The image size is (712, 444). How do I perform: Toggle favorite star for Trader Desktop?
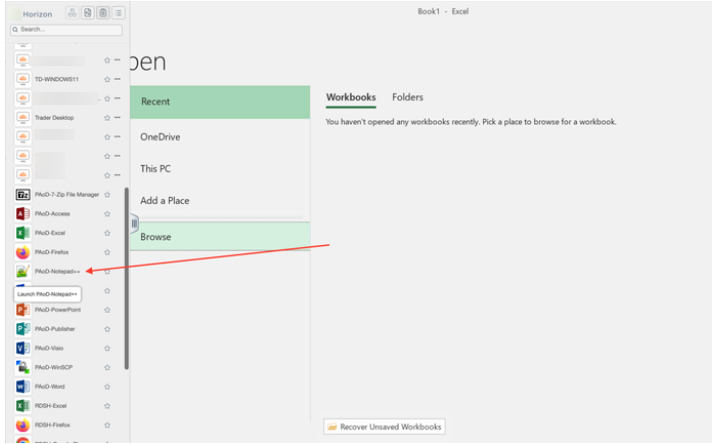click(107, 117)
